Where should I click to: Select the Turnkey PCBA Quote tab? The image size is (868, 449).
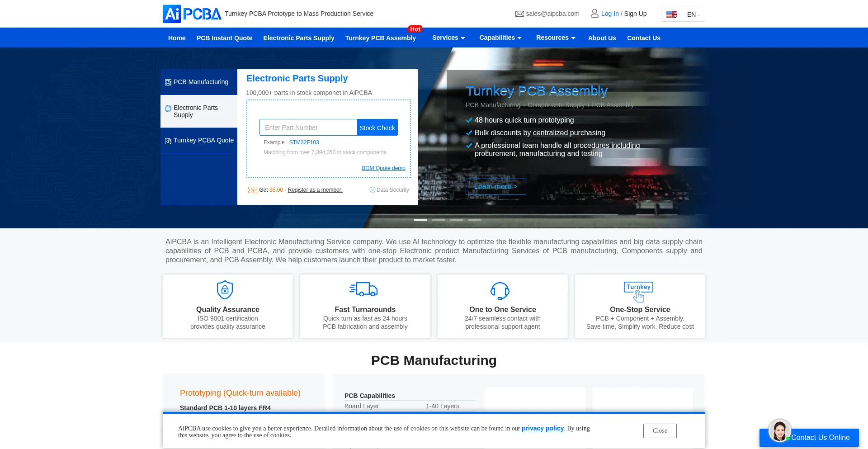click(199, 141)
